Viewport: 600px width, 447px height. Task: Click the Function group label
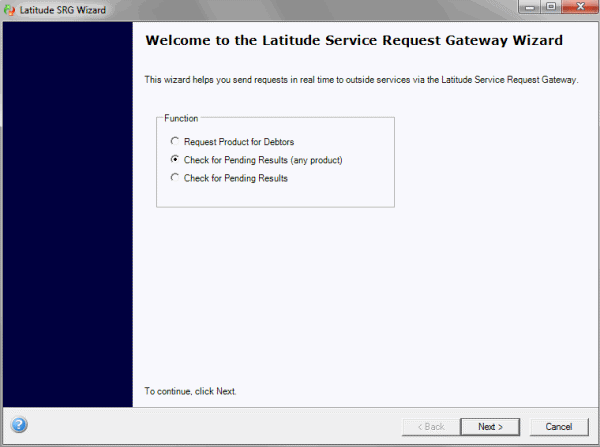181,118
